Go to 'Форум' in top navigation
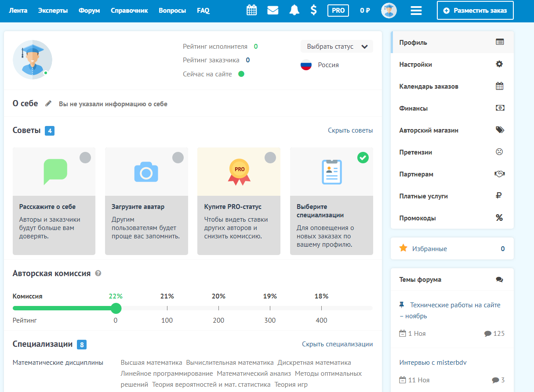 [89, 11]
